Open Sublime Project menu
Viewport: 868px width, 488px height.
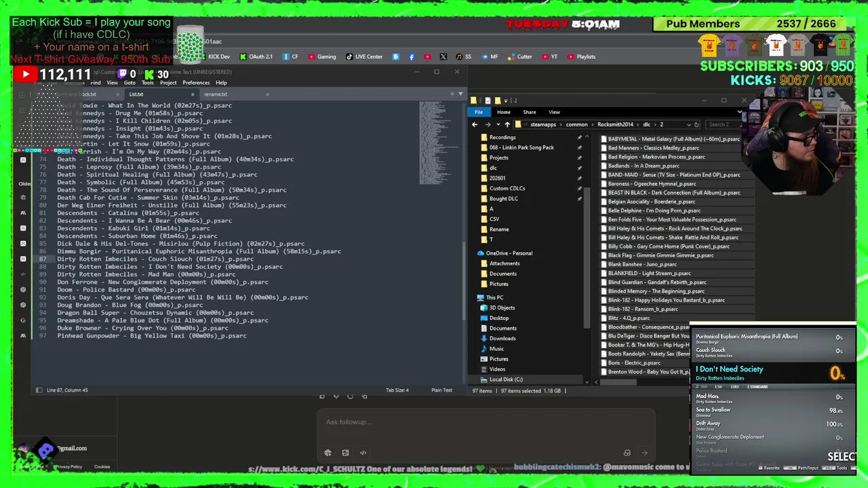pyautogui.click(x=168, y=83)
